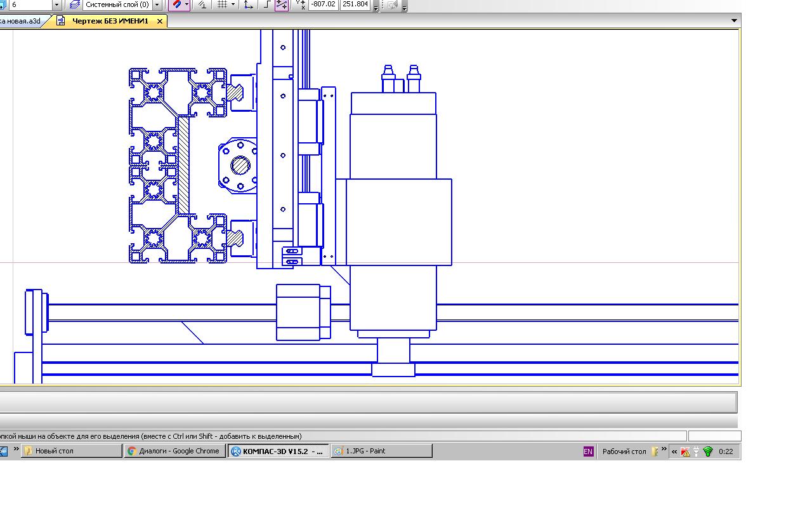This screenshot has width=812, height=508.
Task: Expand the Рабочий стол toolbar chevron
Action: pyautogui.click(x=664, y=449)
